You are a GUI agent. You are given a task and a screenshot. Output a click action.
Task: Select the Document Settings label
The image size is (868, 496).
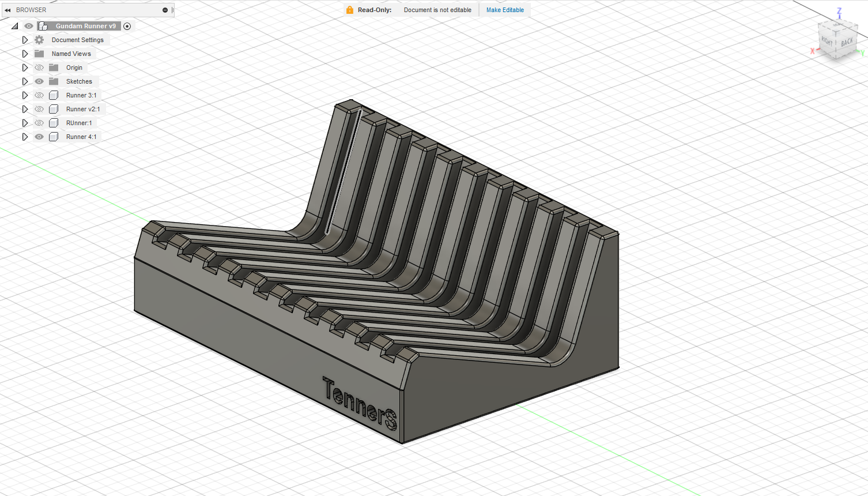coord(78,40)
